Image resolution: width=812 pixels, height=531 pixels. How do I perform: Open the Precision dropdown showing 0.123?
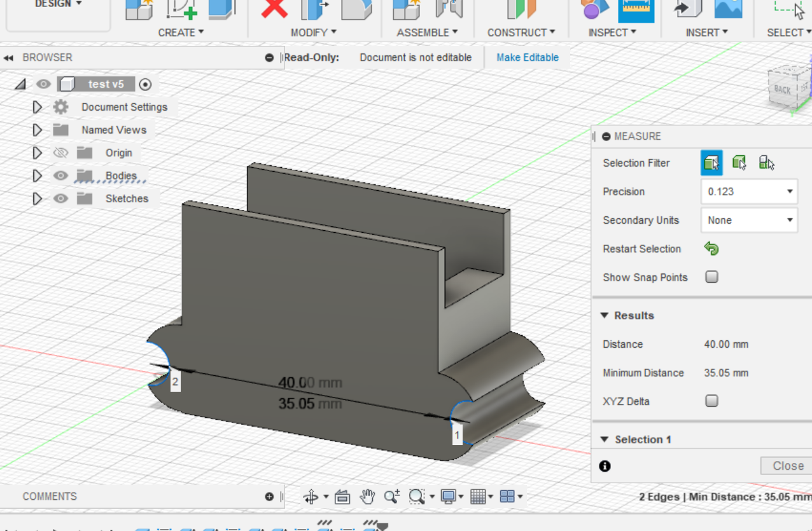tap(749, 191)
